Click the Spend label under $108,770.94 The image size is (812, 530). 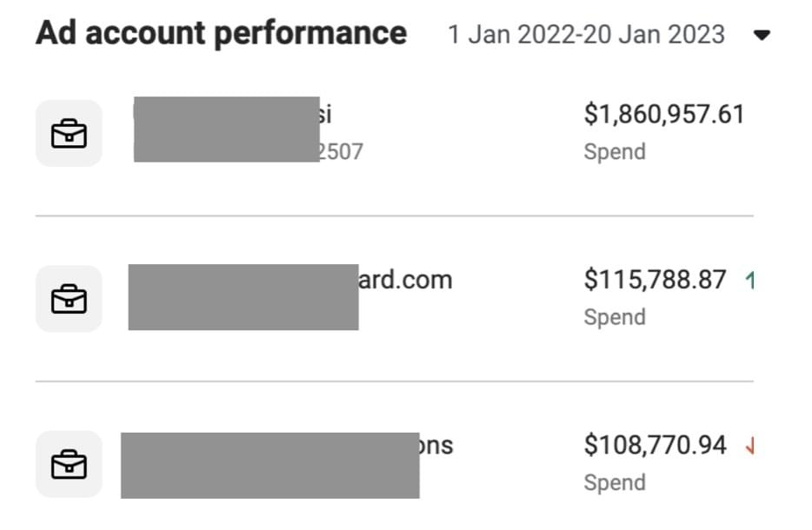615,483
